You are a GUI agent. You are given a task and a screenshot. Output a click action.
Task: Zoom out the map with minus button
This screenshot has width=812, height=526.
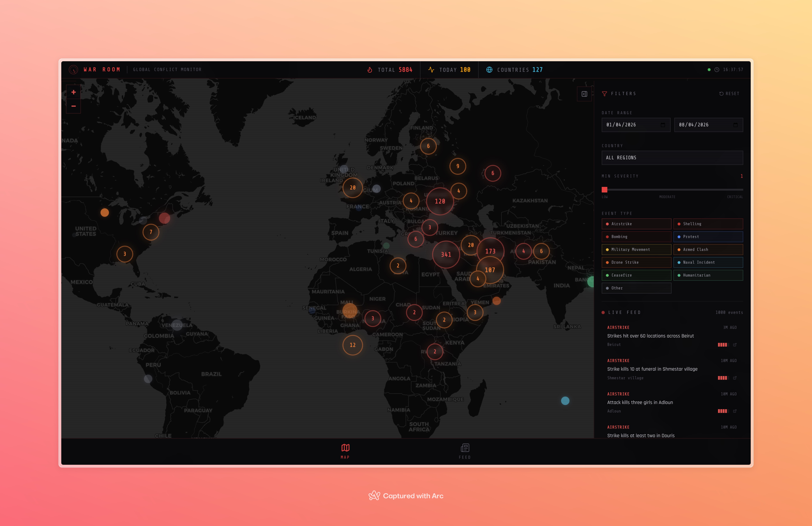click(x=73, y=106)
